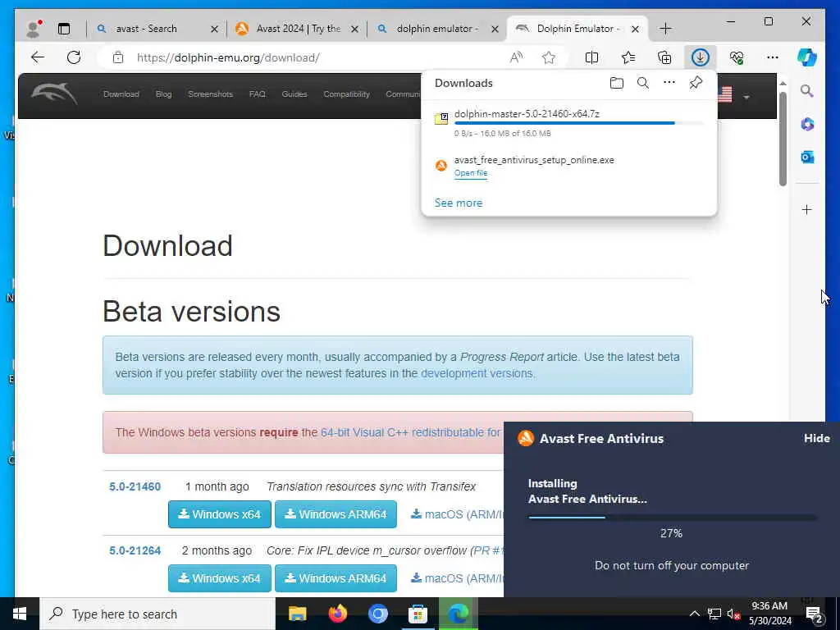
Task: Switch to dolphin emulator search tab
Action: pos(438,29)
